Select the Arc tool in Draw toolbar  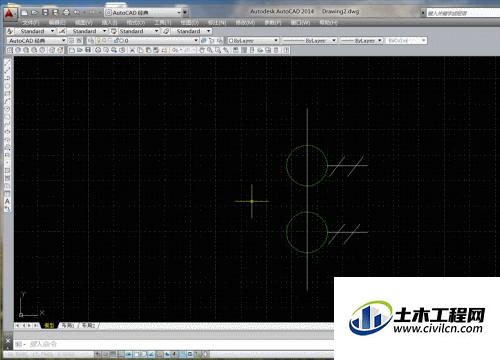coord(7,100)
